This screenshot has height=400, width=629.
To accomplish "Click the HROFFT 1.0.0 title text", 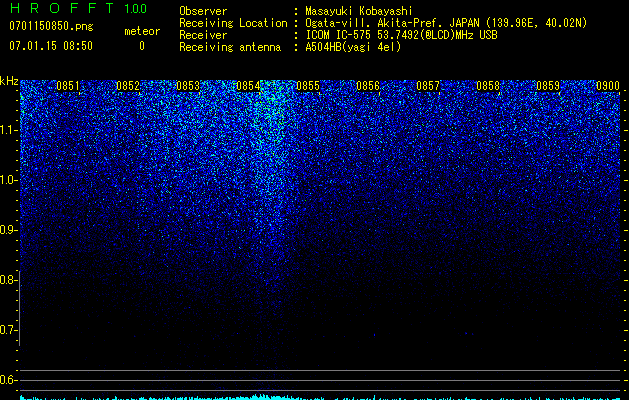I will pyautogui.click(x=78, y=8).
